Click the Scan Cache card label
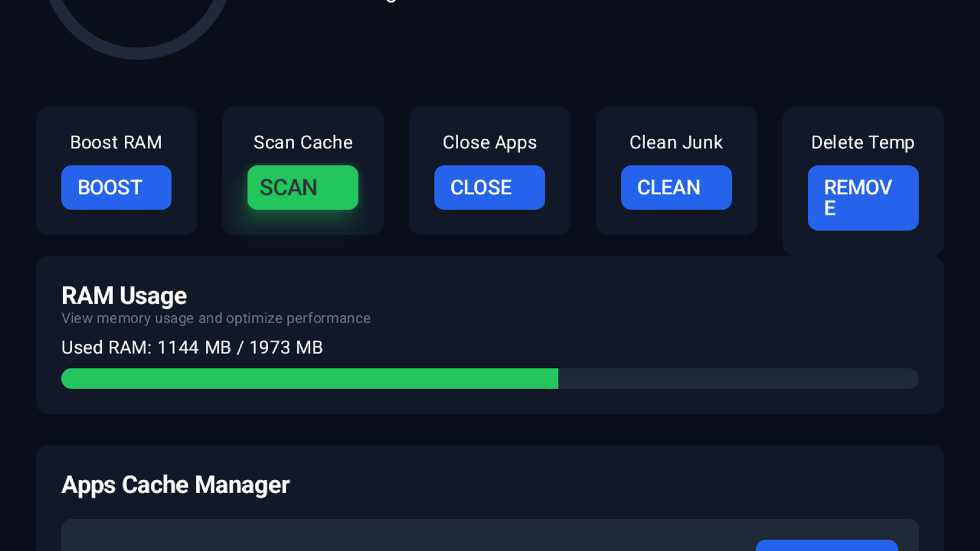 click(303, 142)
